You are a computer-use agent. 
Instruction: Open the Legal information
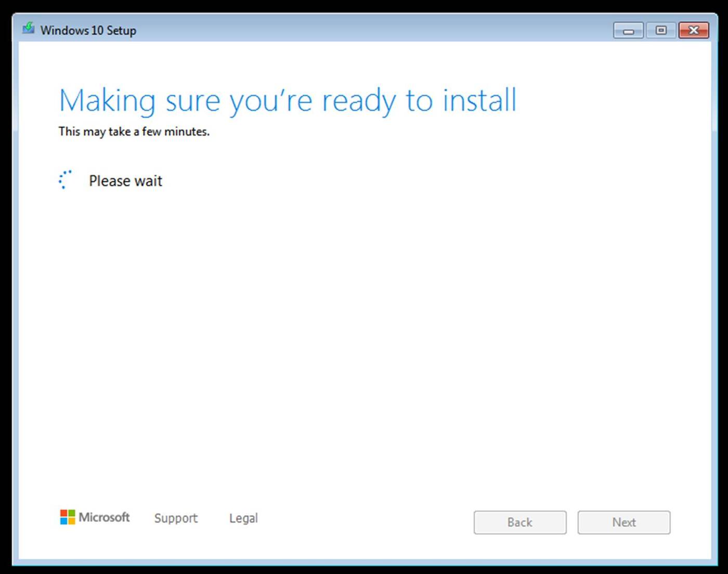(x=243, y=518)
